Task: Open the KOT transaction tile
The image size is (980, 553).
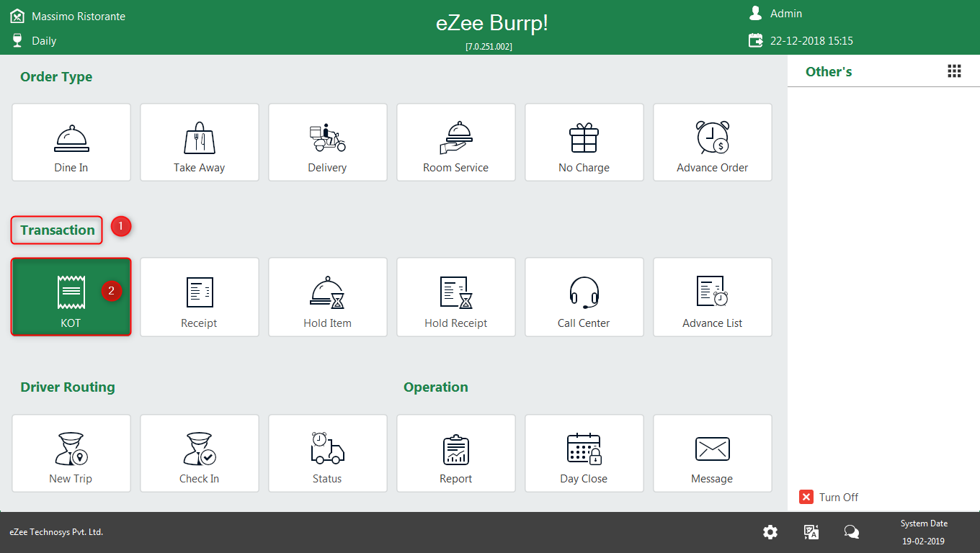Action: tap(71, 297)
